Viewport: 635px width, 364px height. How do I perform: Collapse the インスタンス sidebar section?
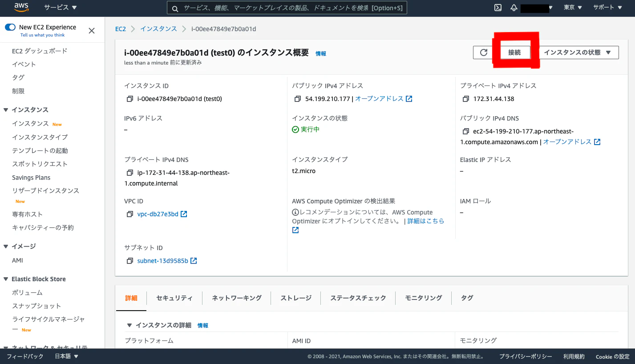pyautogui.click(x=6, y=110)
